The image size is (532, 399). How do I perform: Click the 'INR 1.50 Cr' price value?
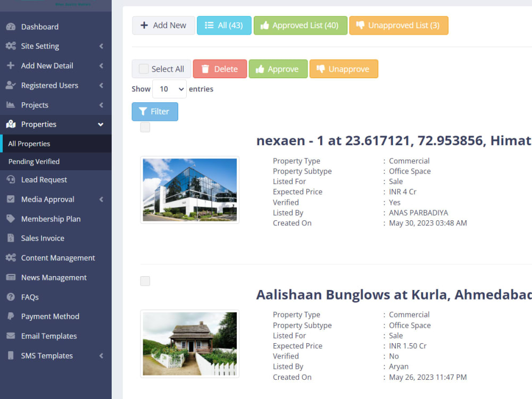(408, 346)
